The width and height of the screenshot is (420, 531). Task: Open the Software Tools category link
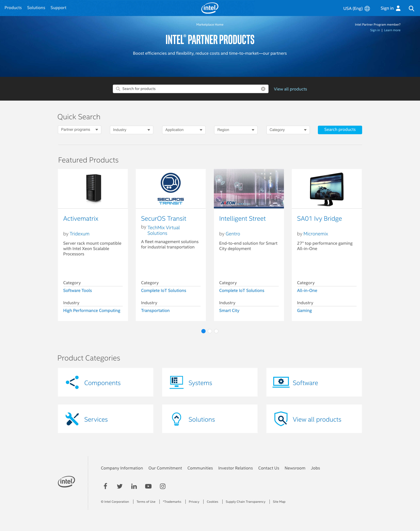77,291
